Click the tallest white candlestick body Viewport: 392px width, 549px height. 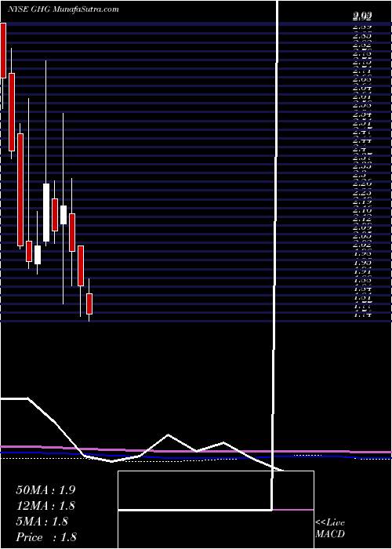pos(46,213)
